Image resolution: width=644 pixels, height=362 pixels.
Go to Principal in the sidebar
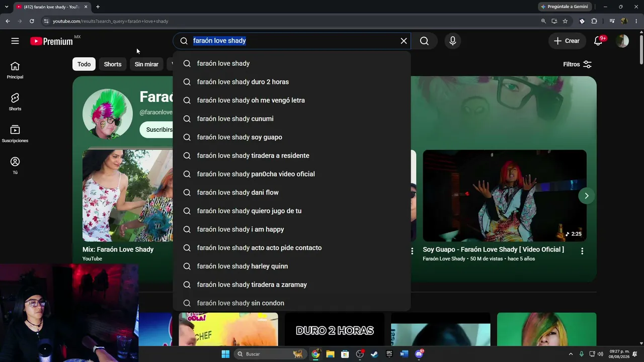(15, 70)
